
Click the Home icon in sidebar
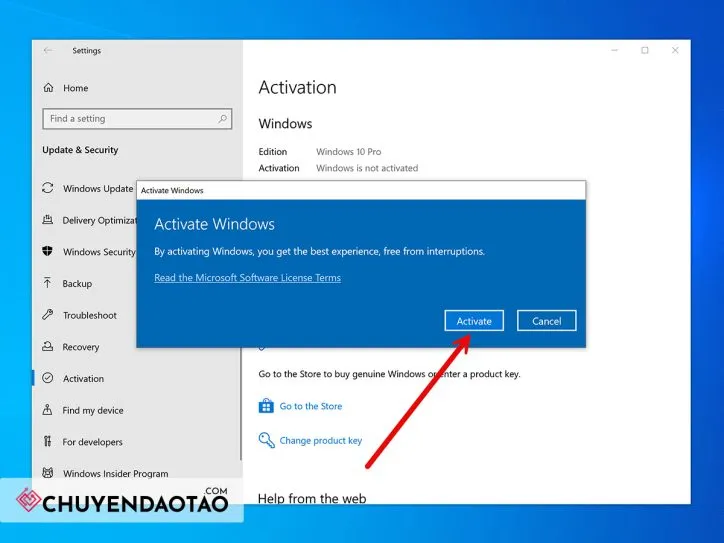[48, 88]
